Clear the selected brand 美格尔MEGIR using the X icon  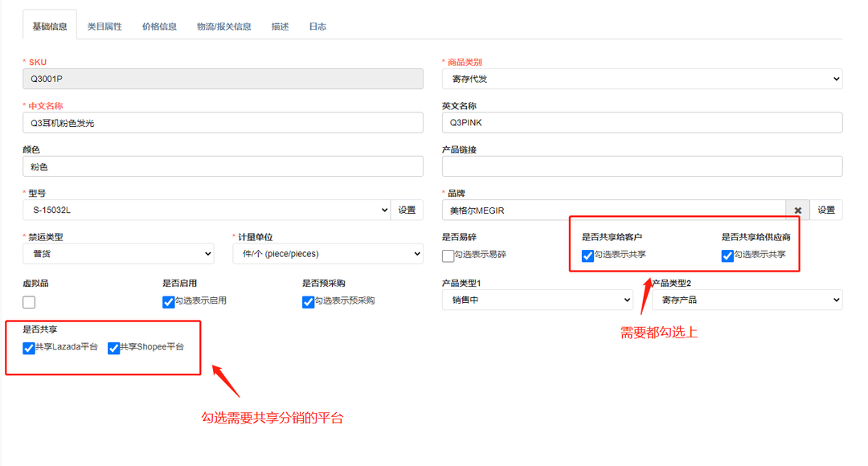click(797, 210)
